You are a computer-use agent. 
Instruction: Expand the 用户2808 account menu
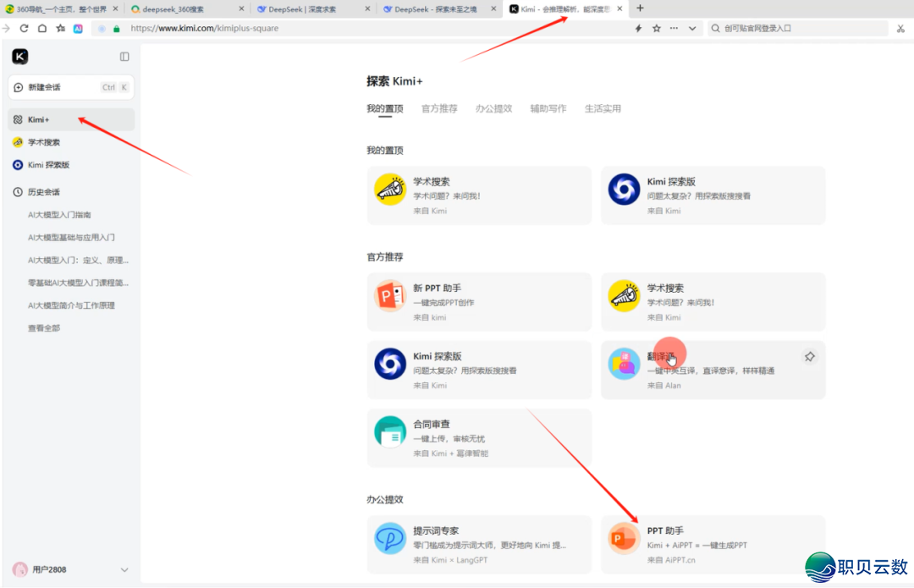tap(124, 570)
